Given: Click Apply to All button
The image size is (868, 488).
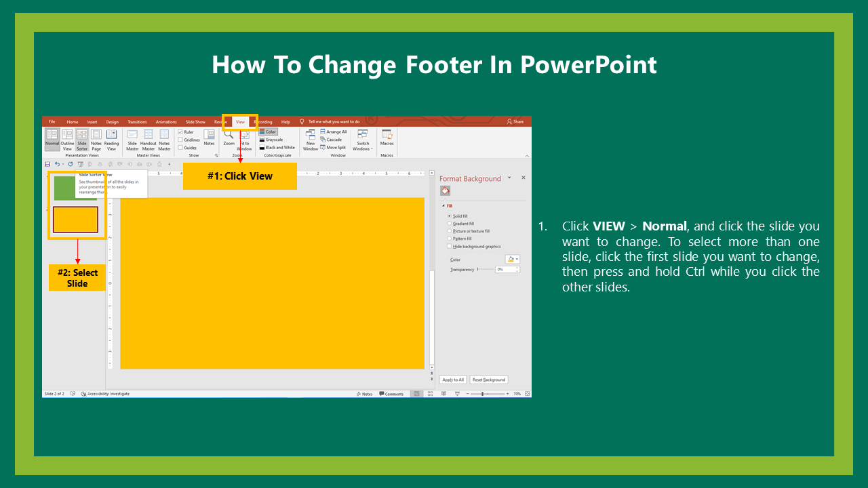Looking at the screenshot, I should tap(453, 380).
